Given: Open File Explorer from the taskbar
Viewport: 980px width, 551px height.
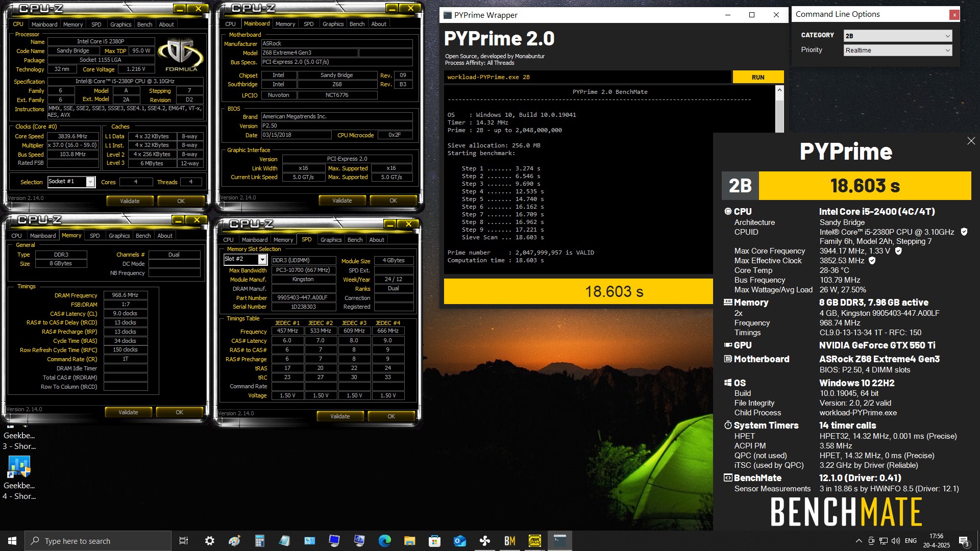Looking at the screenshot, I should 409,541.
